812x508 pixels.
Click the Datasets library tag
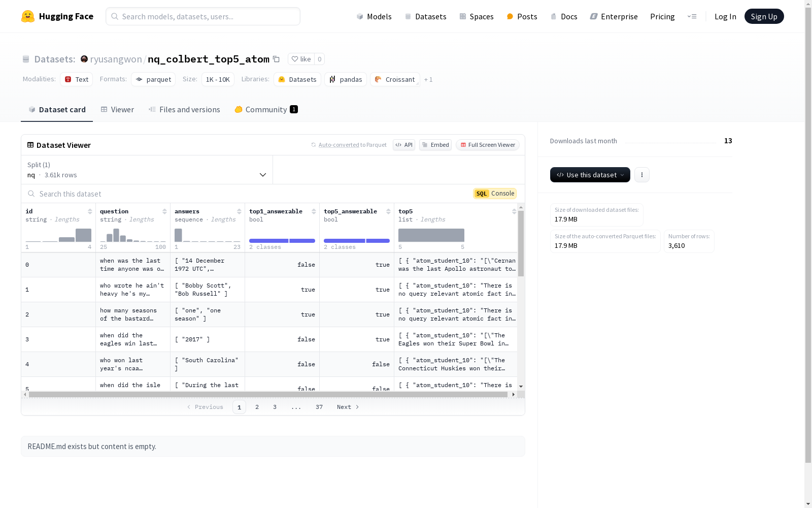point(297,79)
